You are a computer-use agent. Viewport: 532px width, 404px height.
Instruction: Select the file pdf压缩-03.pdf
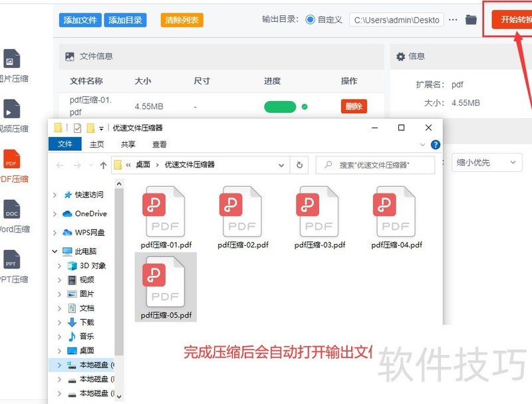(x=320, y=217)
